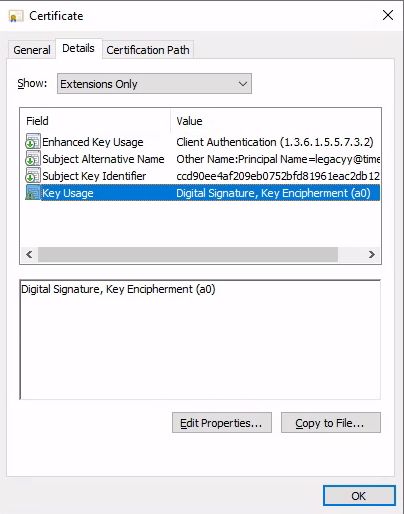Click the horizontal scrollbar left arrow
404x514 pixels.
tap(29, 255)
